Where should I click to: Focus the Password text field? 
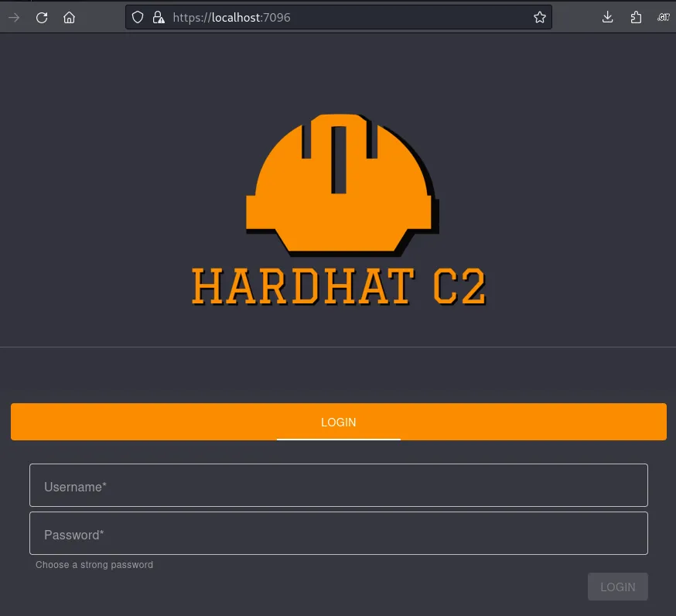coord(339,534)
